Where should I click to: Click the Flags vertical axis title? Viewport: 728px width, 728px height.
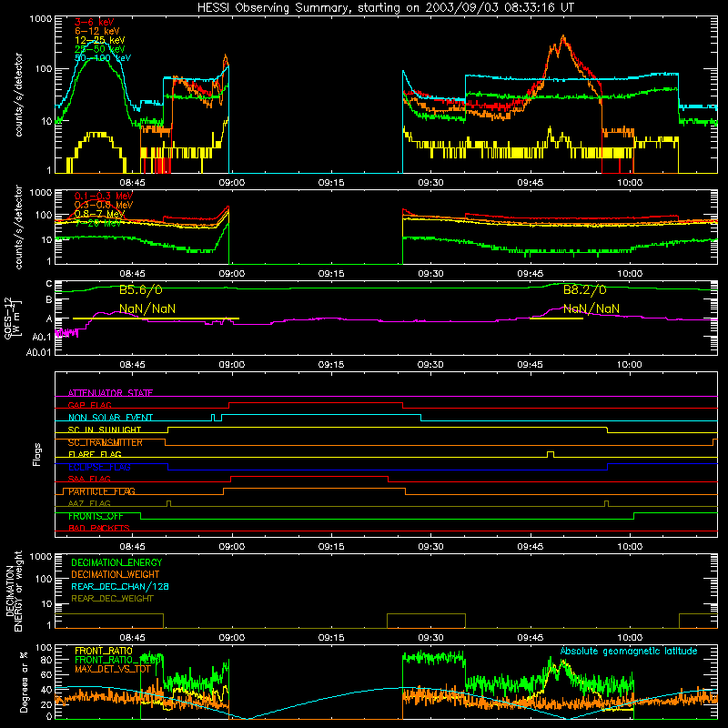pyautogui.click(x=36, y=454)
